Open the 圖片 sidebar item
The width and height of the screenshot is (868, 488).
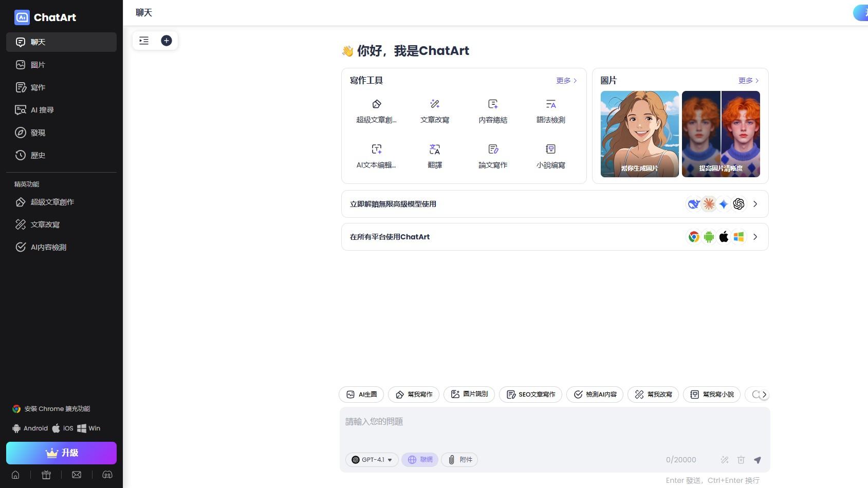point(61,65)
